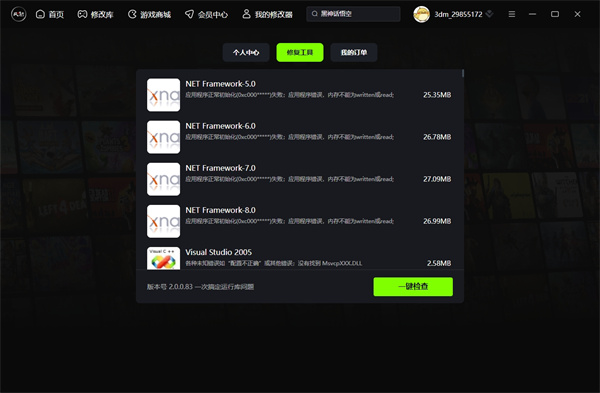Click the NET Framework-5.0 xna icon

tap(163, 95)
